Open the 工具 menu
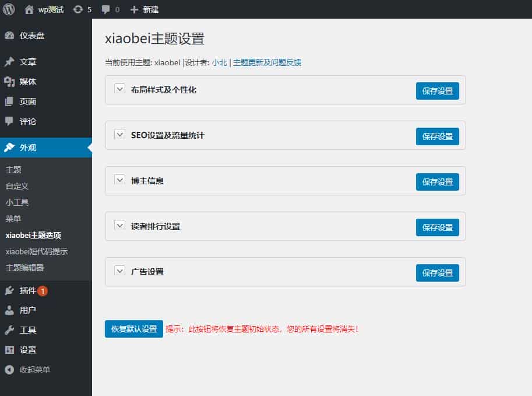 (46, 330)
